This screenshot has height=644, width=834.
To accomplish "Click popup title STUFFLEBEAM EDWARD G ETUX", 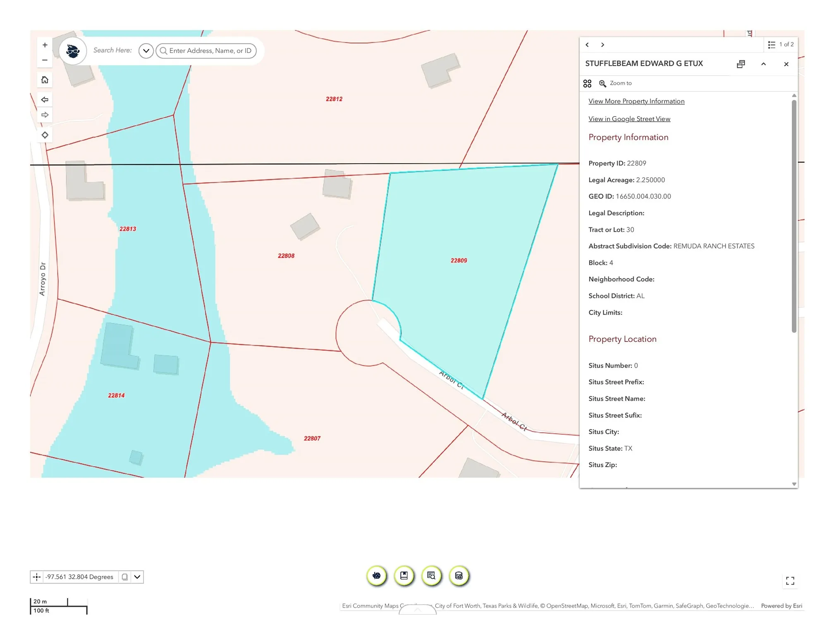I will (x=644, y=64).
